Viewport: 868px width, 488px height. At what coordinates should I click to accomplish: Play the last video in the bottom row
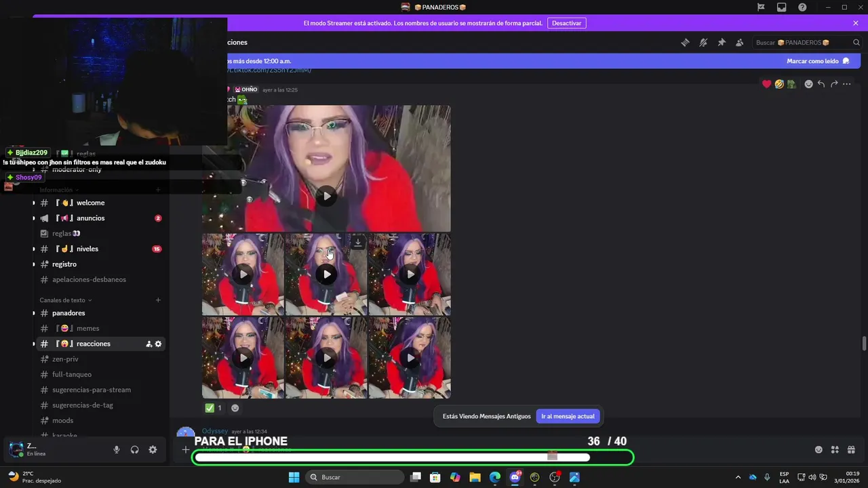[x=410, y=358]
